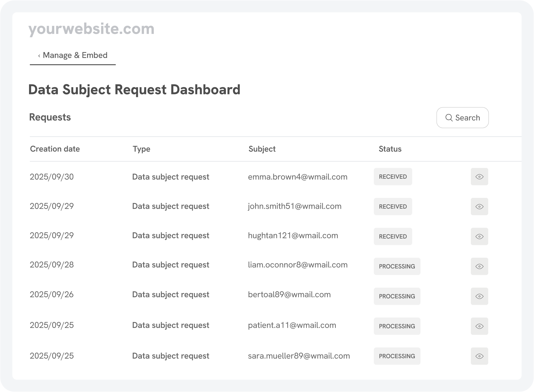The height and width of the screenshot is (392, 534).
Task: View john.smith51 request via eye icon
Action: pyautogui.click(x=479, y=207)
